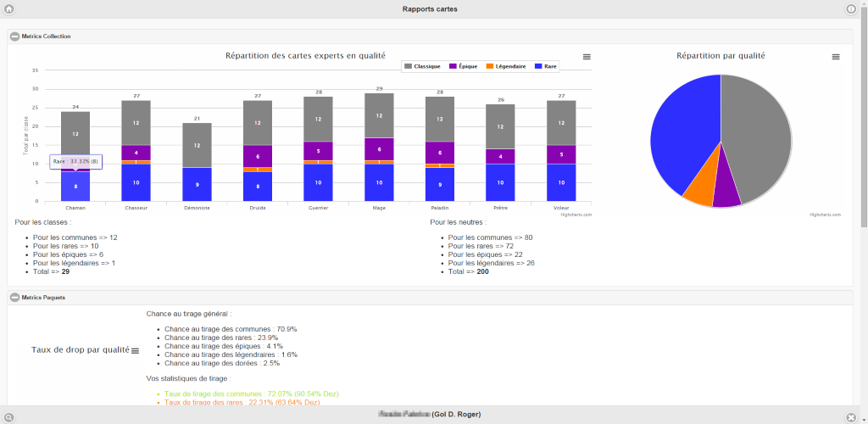Viewport: 868px width, 424px height.
Task: Open the pie chart context menu icon
Action: [x=836, y=57]
